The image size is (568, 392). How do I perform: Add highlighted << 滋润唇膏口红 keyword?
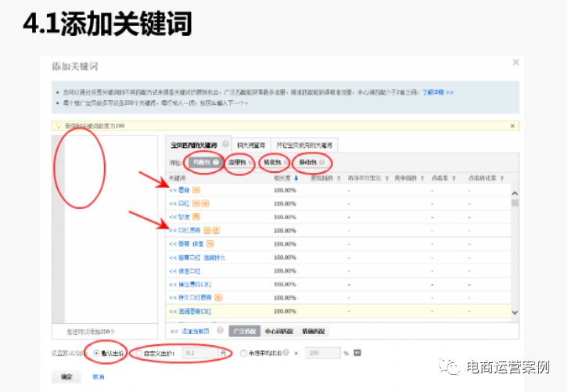click(191, 311)
